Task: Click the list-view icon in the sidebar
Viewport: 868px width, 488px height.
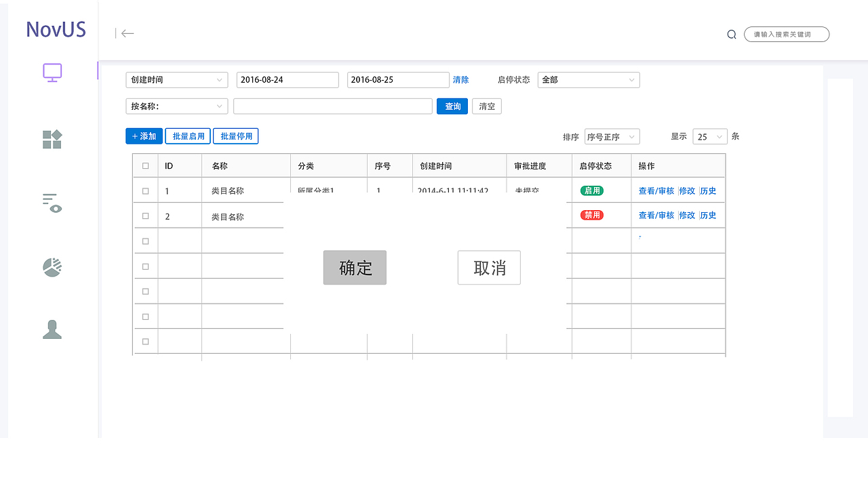Action: [x=52, y=203]
